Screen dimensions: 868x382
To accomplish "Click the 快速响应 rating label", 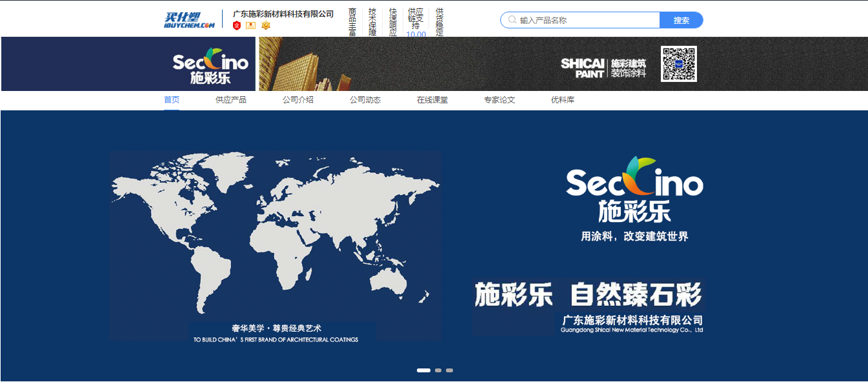I will tap(393, 22).
